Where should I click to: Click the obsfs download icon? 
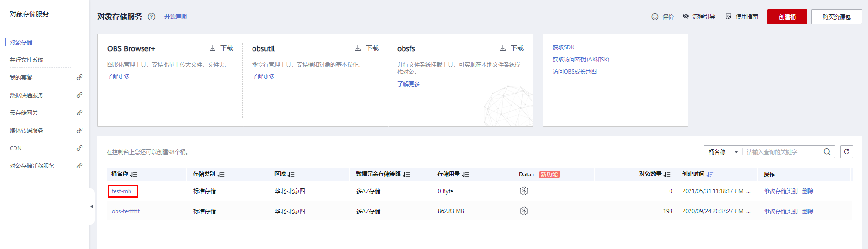(x=503, y=48)
